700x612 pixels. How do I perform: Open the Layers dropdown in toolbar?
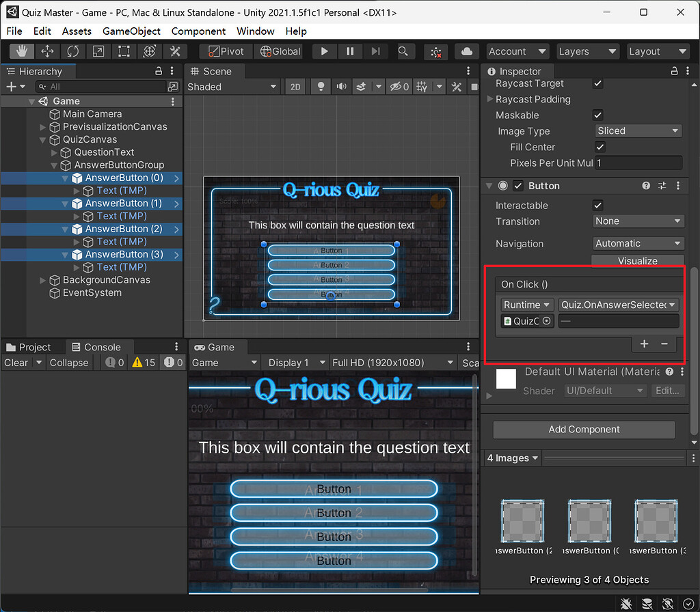(587, 51)
